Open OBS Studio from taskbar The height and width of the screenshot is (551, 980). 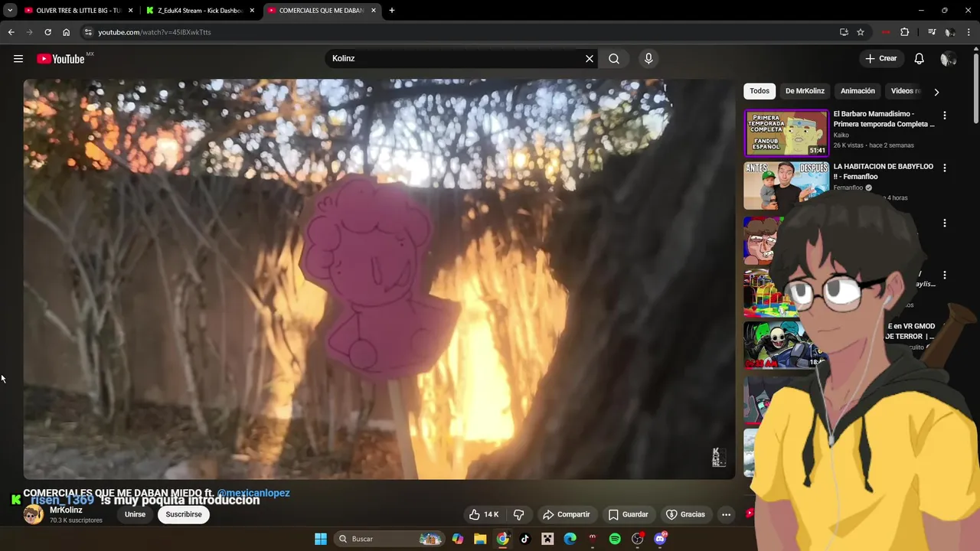pyautogui.click(x=638, y=539)
